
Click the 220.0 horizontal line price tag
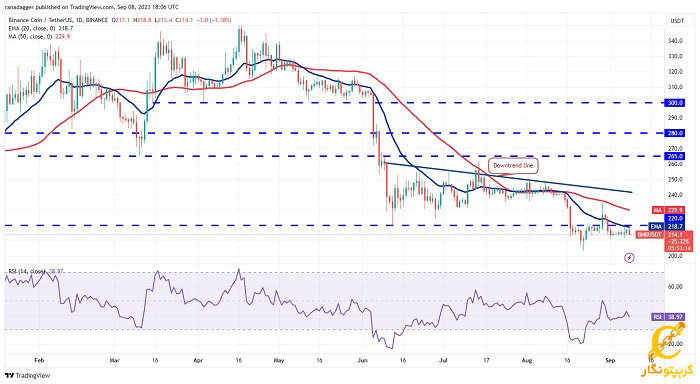click(x=675, y=218)
